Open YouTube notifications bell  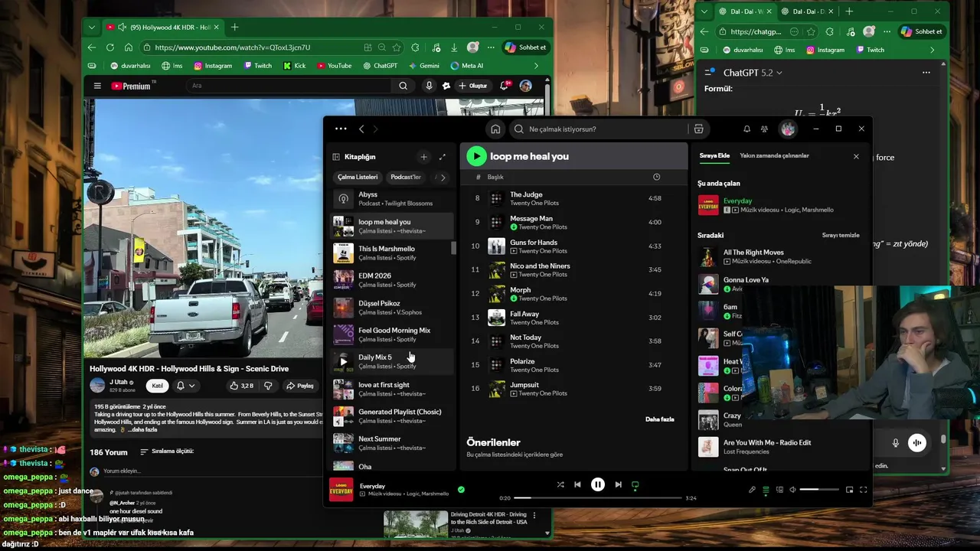(x=504, y=86)
